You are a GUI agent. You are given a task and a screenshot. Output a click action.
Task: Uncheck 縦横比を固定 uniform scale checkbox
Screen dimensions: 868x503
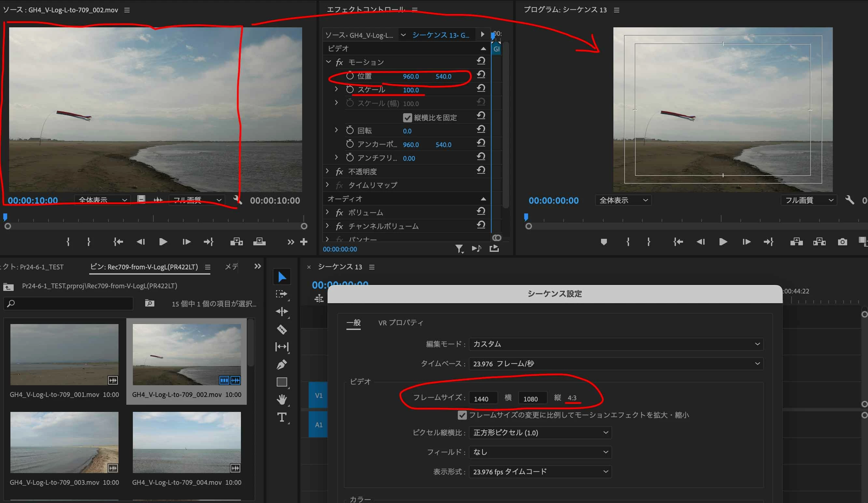click(x=408, y=118)
